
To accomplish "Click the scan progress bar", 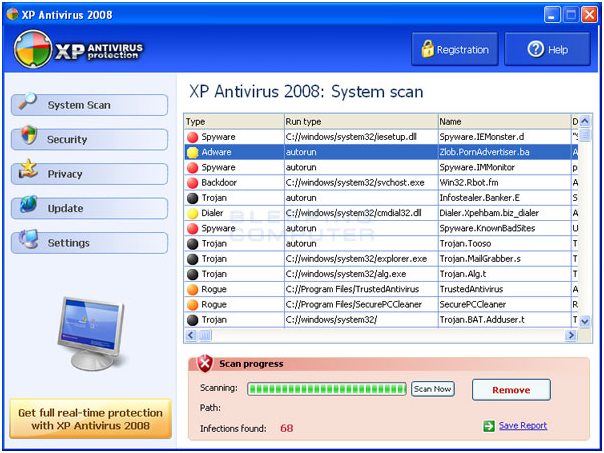I will [327, 389].
